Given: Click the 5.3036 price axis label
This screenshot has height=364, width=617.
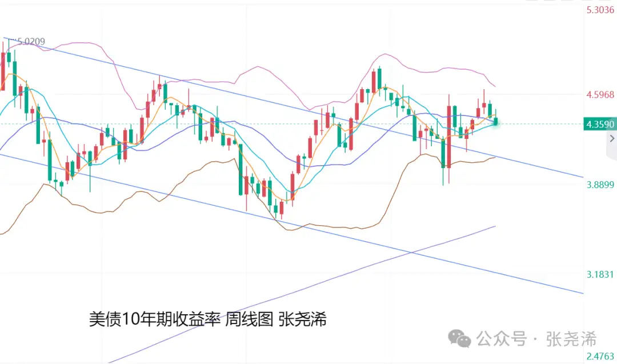Looking at the screenshot, I should point(600,10).
